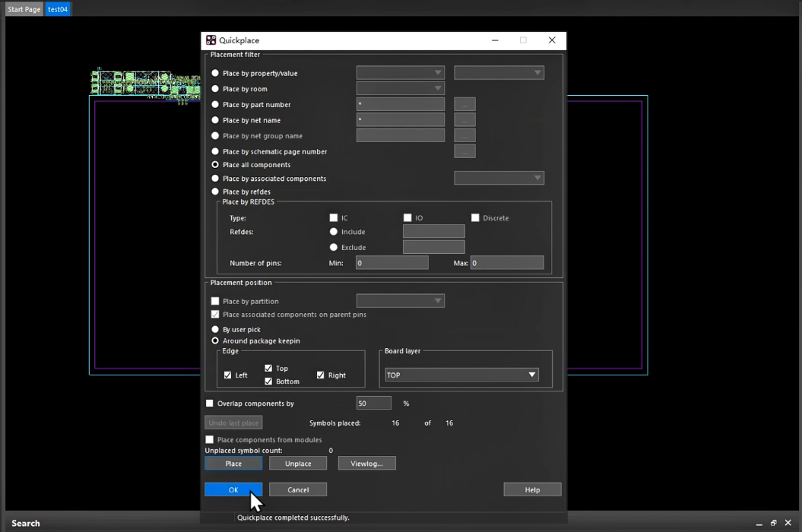Open the Board layer TOP dropdown

(461, 375)
